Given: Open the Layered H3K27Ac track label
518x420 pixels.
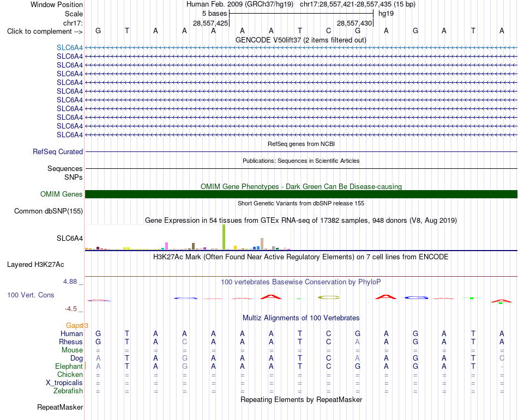Looking at the screenshot, I should click(x=35, y=265).
